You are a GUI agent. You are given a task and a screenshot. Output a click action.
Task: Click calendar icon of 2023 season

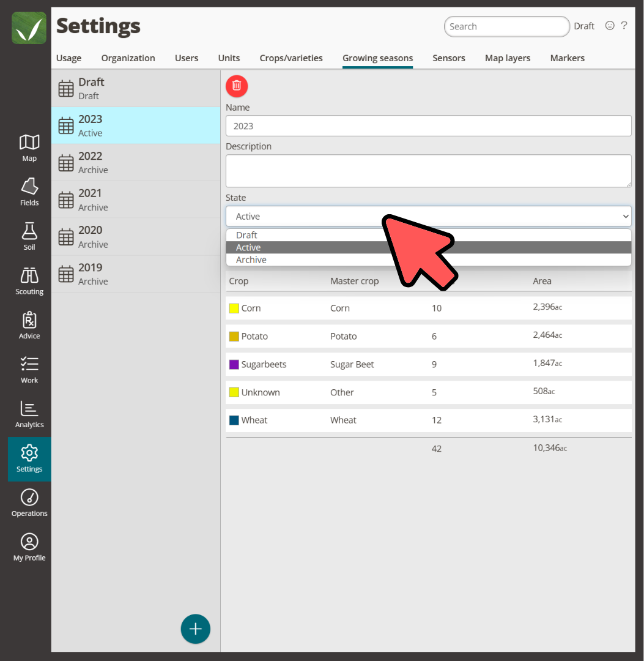coord(65,125)
